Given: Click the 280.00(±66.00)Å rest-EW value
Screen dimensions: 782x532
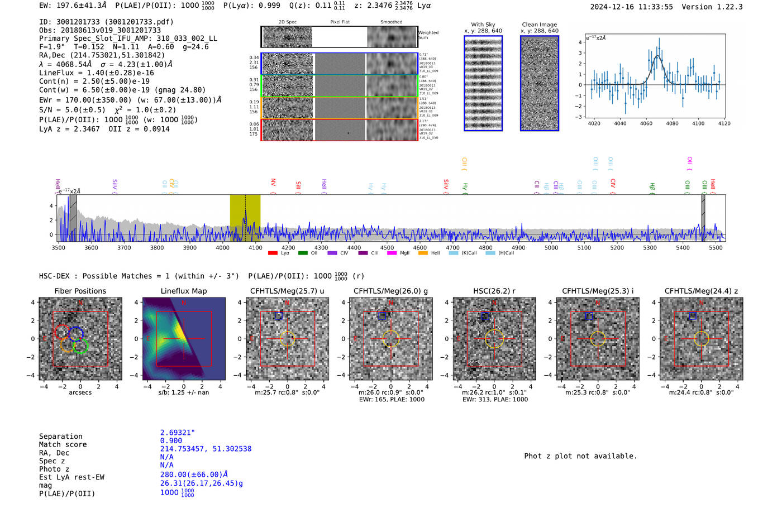Looking at the screenshot, I should click(x=194, y=475).
